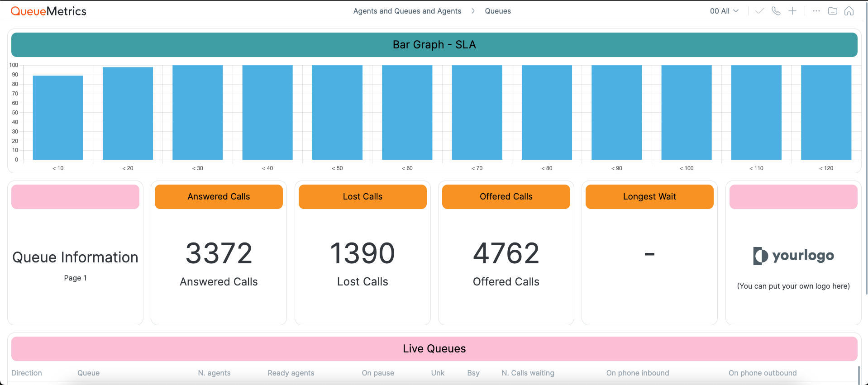
Task: Click the Bar Graph - SLA header
Action: (434, 45)
